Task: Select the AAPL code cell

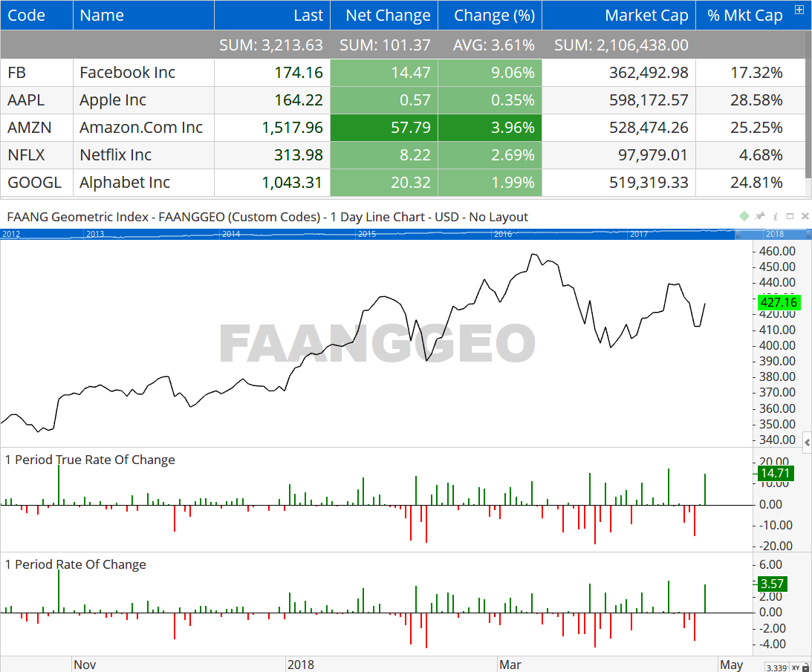Action: point(36,100)
